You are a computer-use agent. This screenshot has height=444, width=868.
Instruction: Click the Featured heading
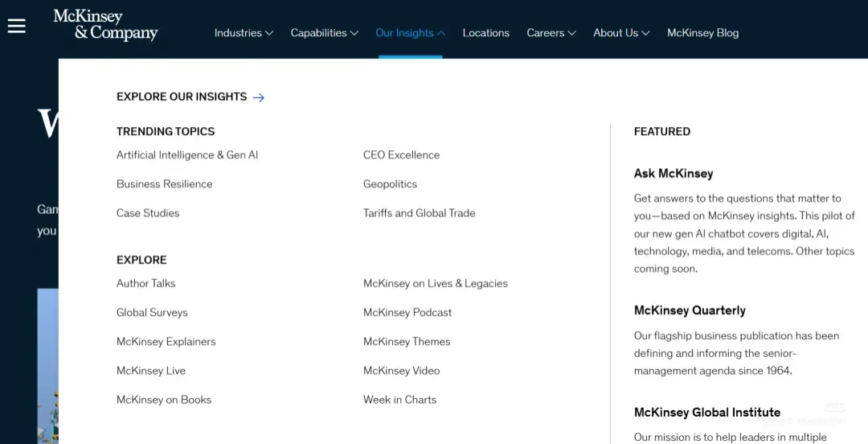click(x=662, y=131)
